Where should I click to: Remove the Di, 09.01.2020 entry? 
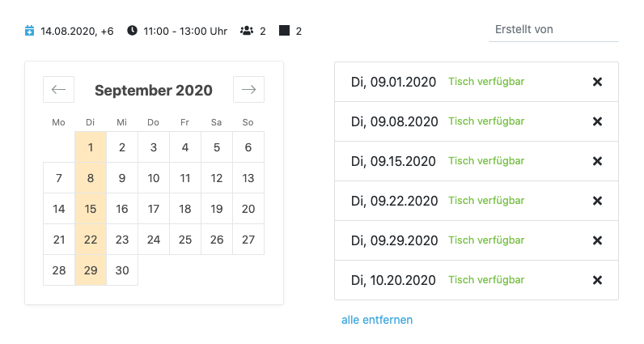pos(598,82)
